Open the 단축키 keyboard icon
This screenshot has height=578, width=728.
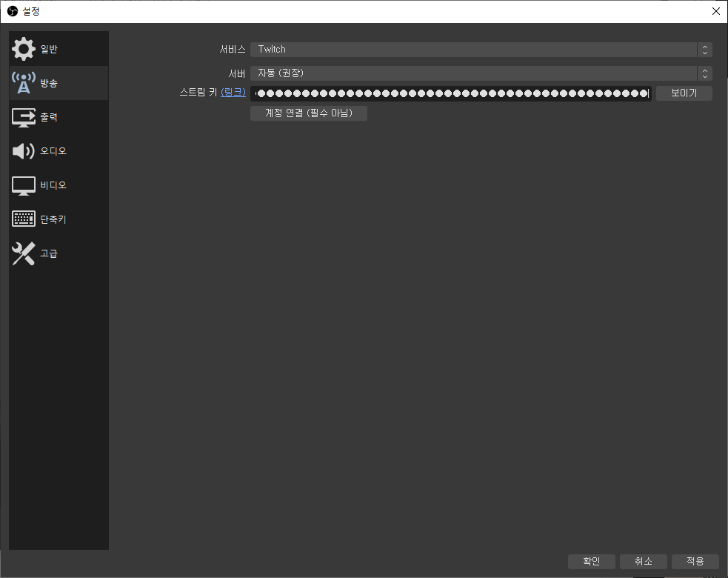pos(23,219)
